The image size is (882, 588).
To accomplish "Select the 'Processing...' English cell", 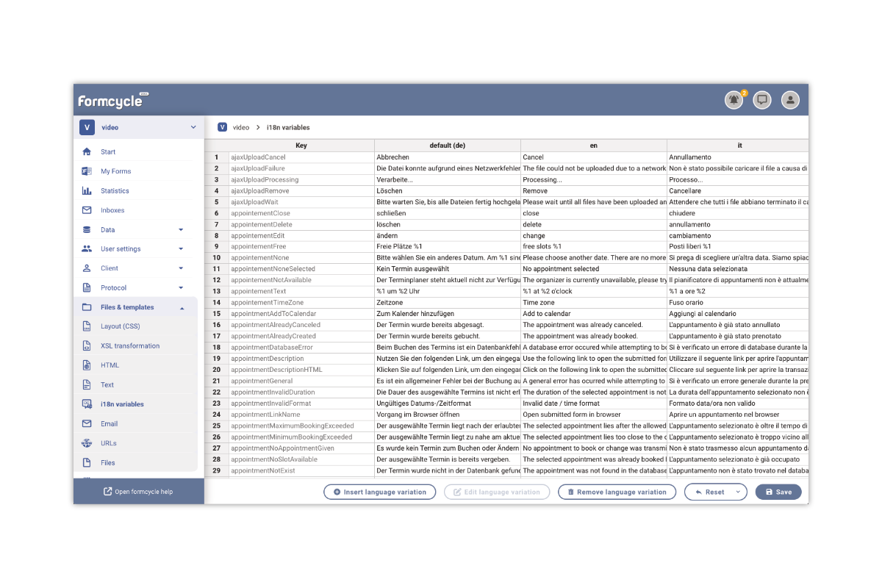I will click(x=594, y=179).
